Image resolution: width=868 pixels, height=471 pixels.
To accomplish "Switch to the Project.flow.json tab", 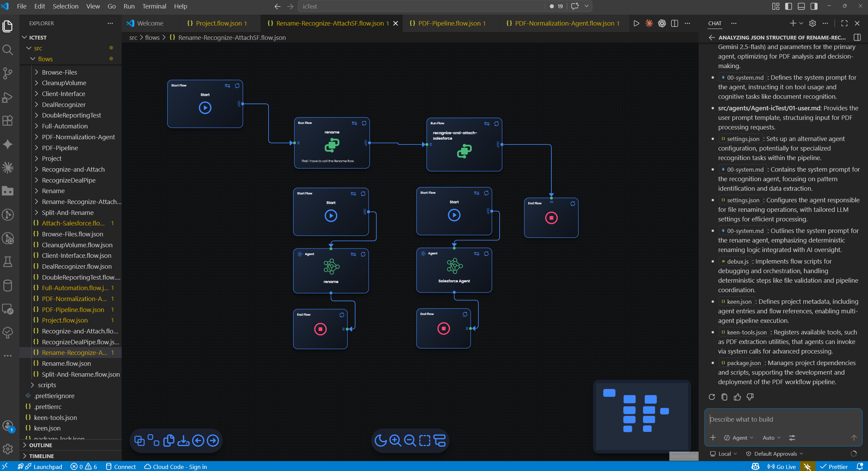I will coord(220,23).
